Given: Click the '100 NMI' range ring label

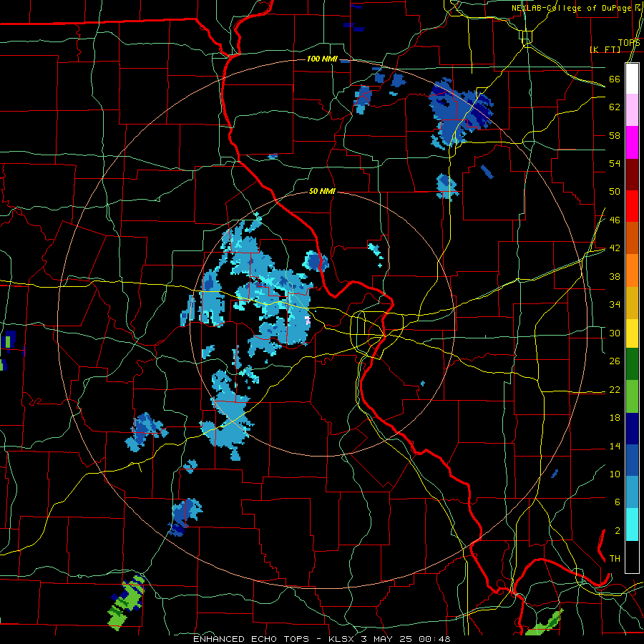Looking at the screenshot, I should click(x=322, y=59).
